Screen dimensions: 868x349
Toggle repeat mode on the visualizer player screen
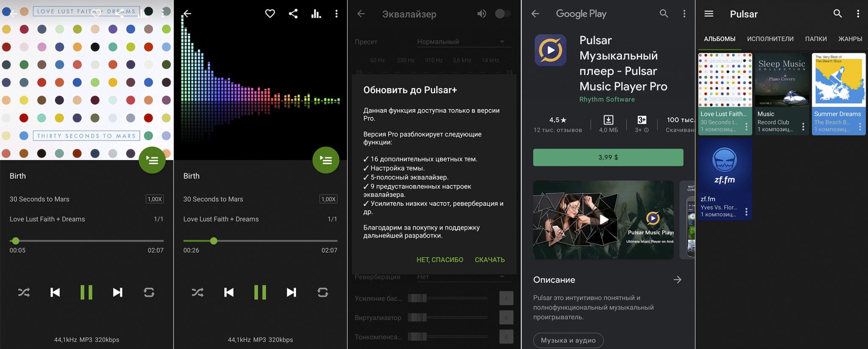point(323,292)
